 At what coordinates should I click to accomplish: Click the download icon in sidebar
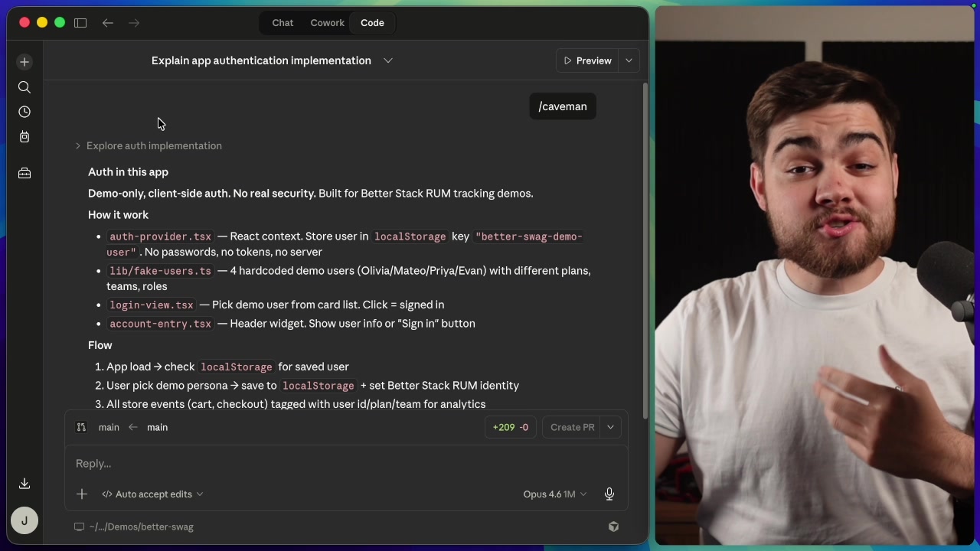[x=24, y=484]
